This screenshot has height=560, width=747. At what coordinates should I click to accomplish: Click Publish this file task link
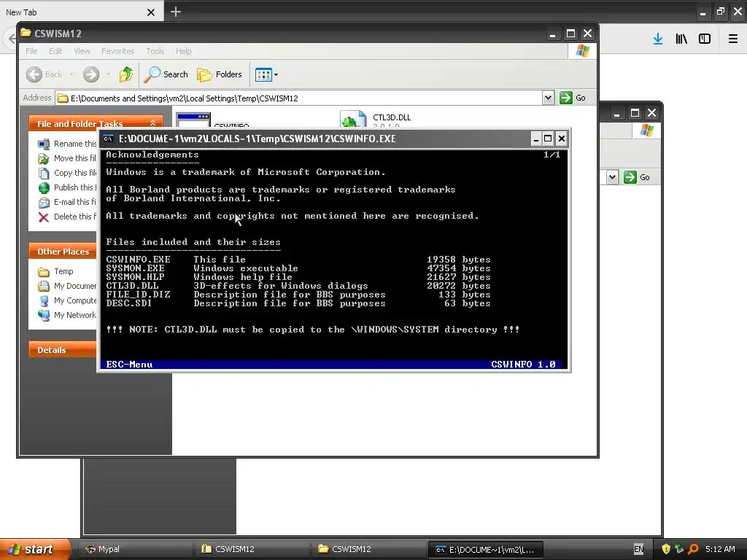point(75,187)
